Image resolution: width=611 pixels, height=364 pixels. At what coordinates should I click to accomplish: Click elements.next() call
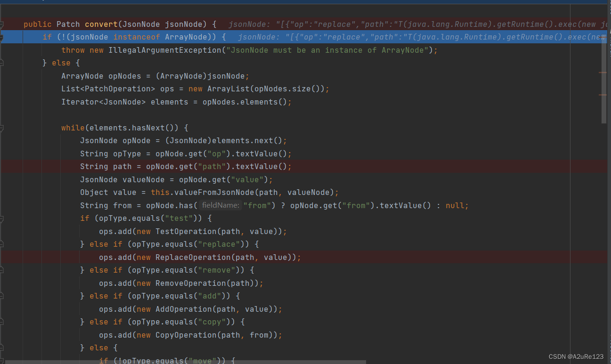point(247,140)
